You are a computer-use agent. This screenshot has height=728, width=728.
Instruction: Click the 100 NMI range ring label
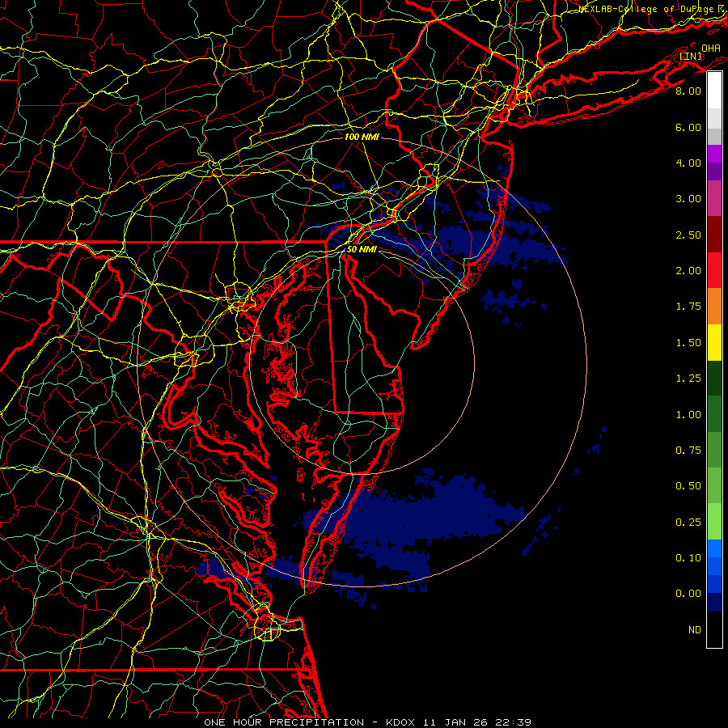(x=362, y=137)
